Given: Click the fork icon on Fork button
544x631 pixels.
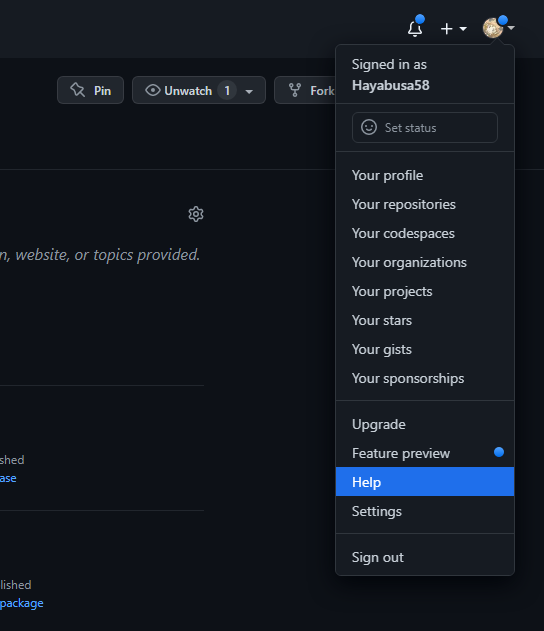Looking at the screenshot, I should point(295,90).
